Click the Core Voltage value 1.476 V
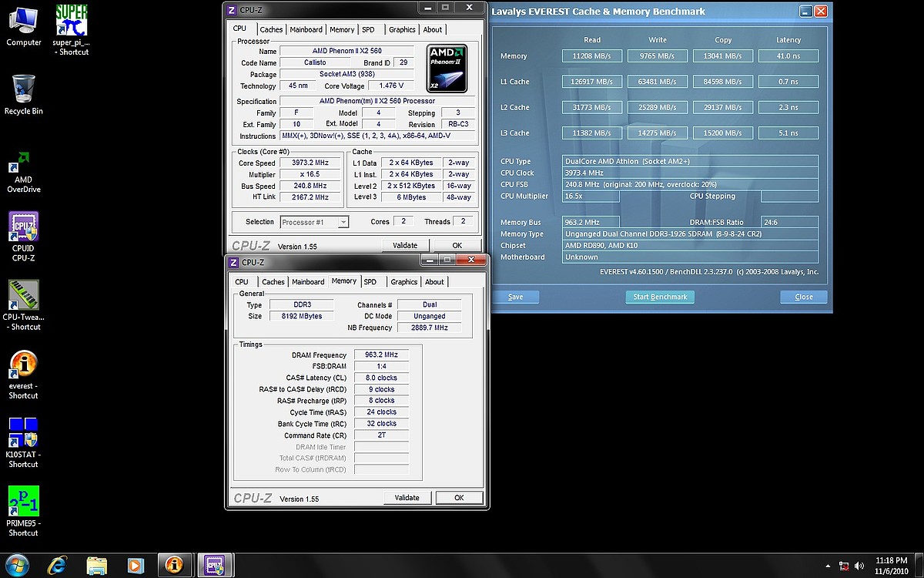The image size is (924, 578). click(x=390, y=86)
